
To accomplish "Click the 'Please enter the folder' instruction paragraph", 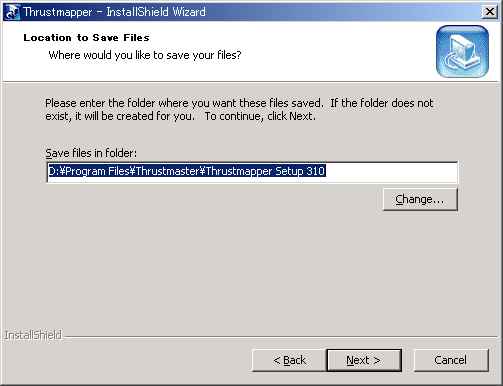I will (239, 110).
